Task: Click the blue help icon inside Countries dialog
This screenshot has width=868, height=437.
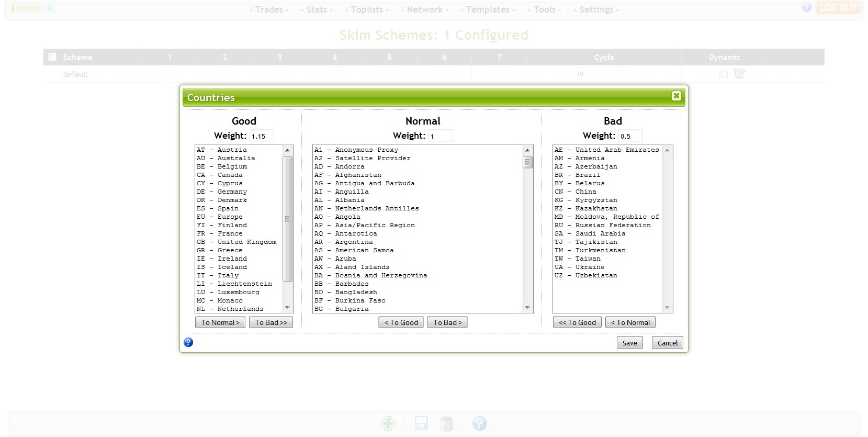Action: tap(188, 342)
